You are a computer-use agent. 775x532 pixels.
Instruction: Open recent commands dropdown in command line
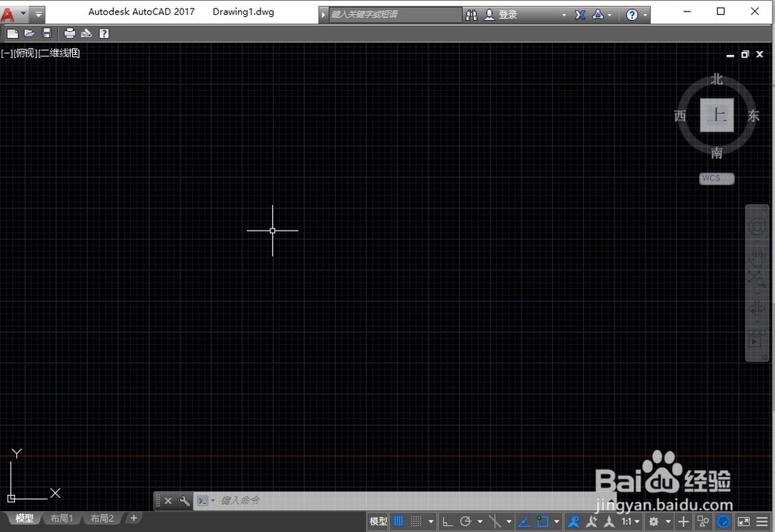(212, 501)
